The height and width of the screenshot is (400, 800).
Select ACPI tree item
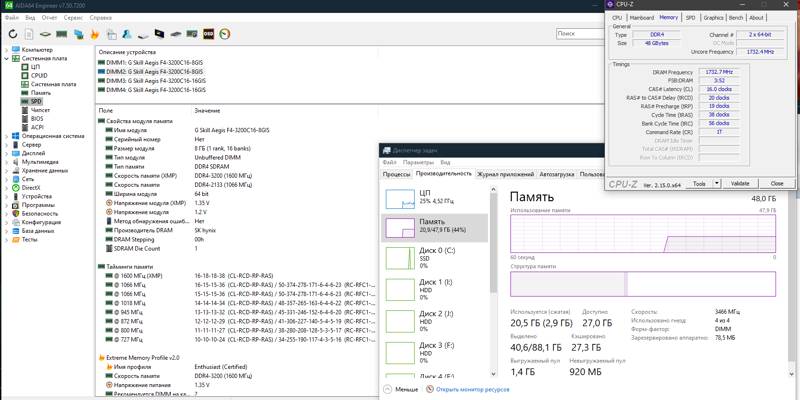[x=37, y=128]
